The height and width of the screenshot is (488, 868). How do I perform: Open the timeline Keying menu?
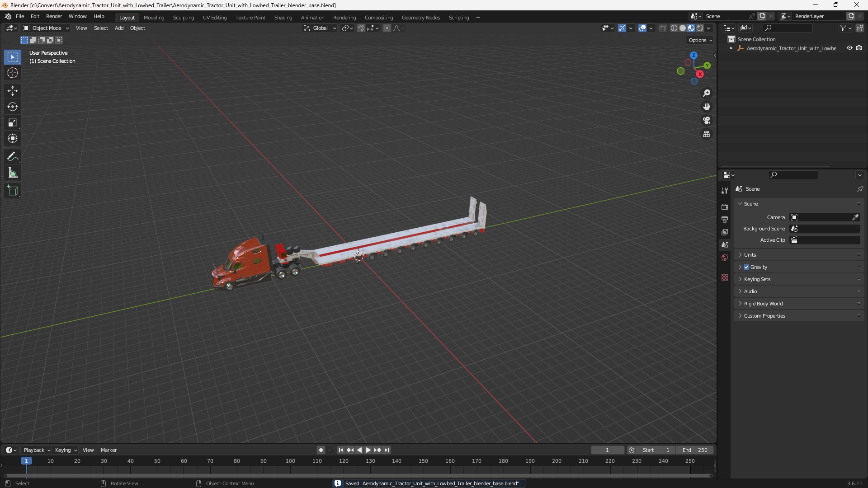66,450
